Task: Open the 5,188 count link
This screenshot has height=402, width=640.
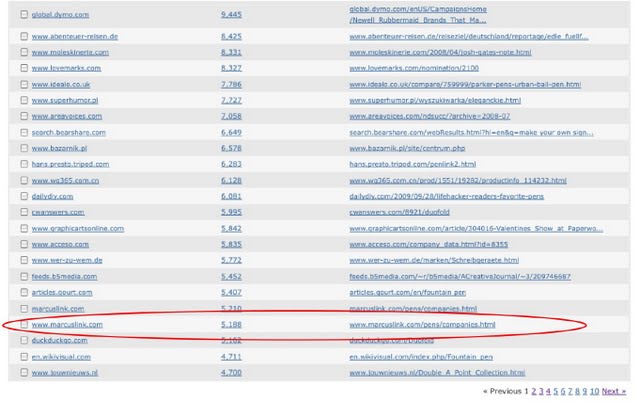Action: (231, 324)
